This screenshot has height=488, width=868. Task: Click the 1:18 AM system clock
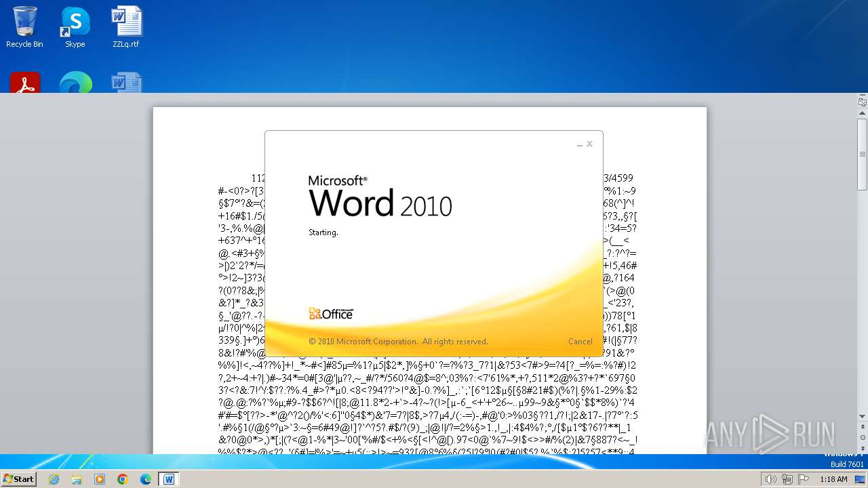click(x=833, y=479)
